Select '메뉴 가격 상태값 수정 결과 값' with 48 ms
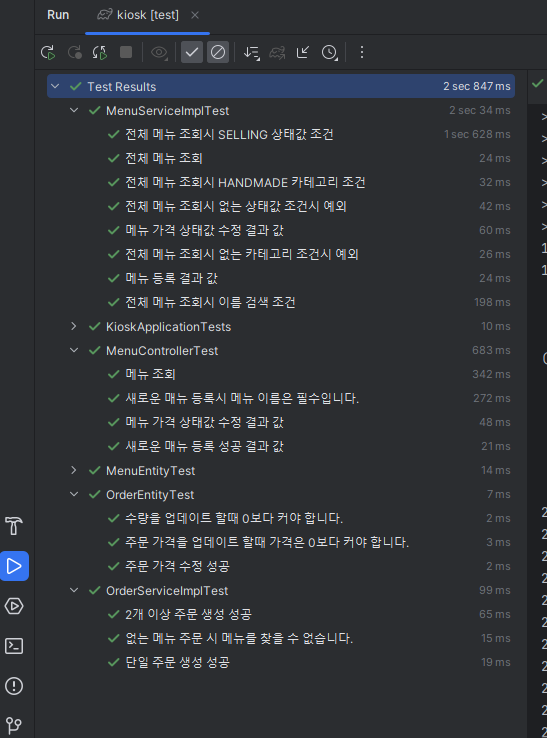Image resolution: width=547 pixels, height=738 pixels. pos(281,423)
